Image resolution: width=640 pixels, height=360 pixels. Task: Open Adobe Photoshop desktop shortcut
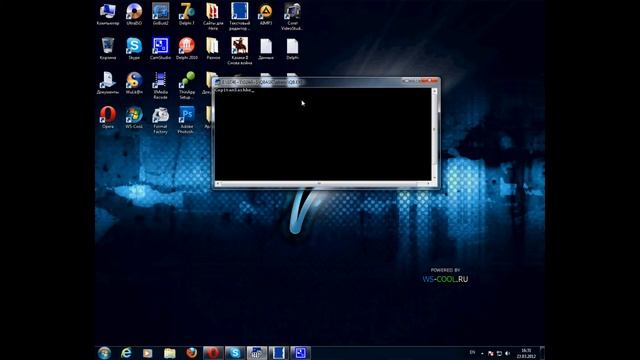point(187,120)
